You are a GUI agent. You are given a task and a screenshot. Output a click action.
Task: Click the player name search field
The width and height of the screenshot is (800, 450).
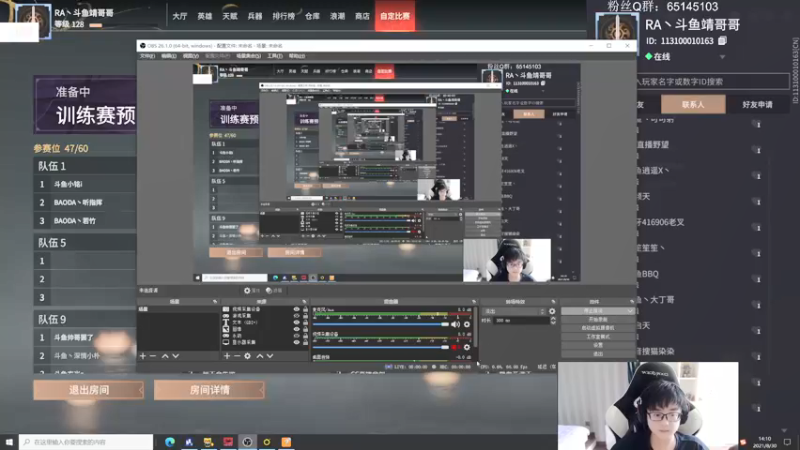tap(713, 82)
